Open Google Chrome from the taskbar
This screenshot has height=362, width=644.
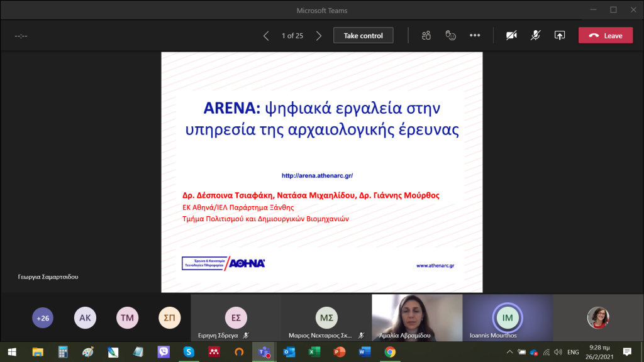point(390,352)
